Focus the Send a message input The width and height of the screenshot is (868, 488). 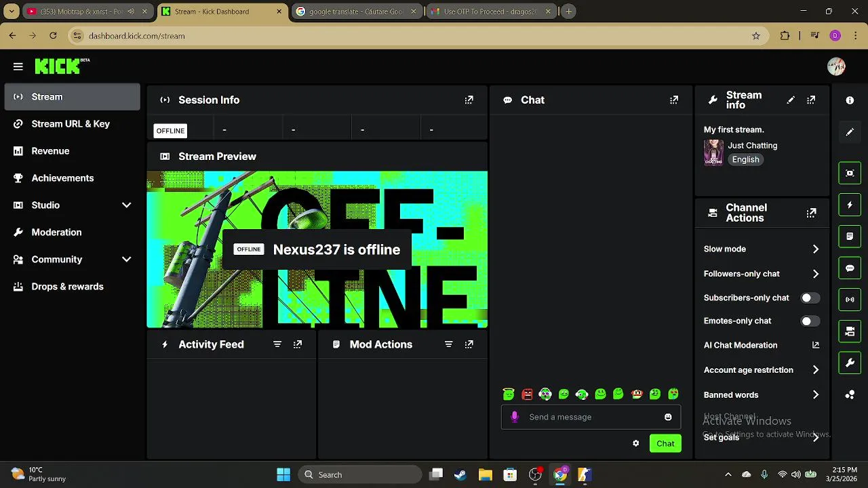click(x=590, y=417)
